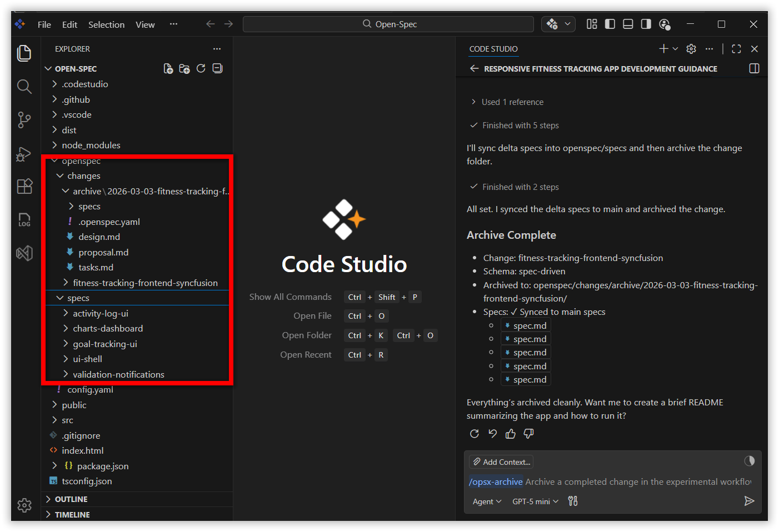Click the Open-Spec command center search box
The image size is (779, 532).
388,24
